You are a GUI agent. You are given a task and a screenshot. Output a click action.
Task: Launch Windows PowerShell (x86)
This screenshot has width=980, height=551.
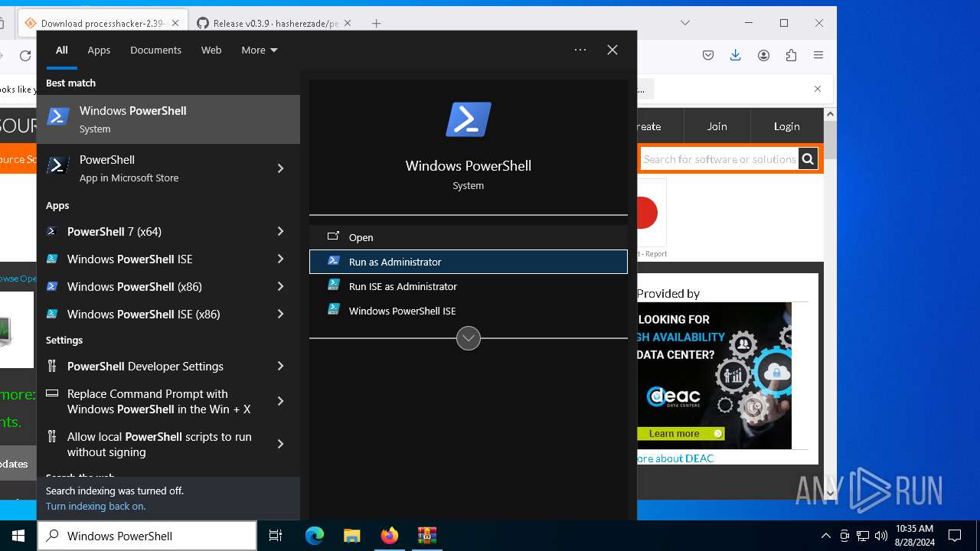156,286
